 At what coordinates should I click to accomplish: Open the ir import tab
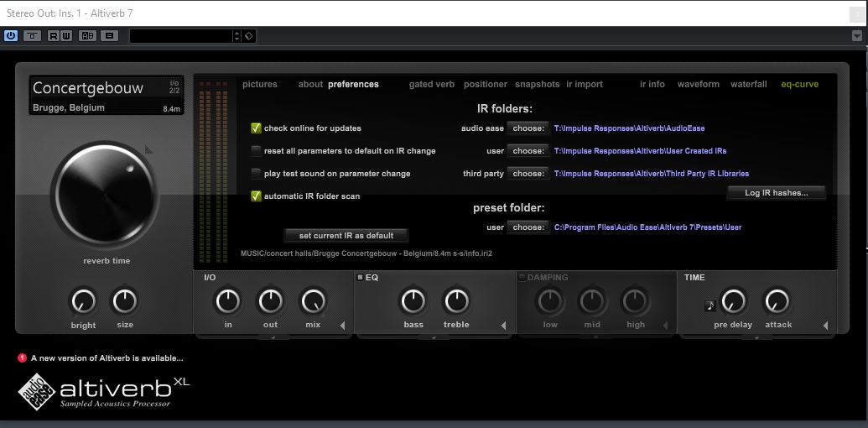[x=585, y=84]
